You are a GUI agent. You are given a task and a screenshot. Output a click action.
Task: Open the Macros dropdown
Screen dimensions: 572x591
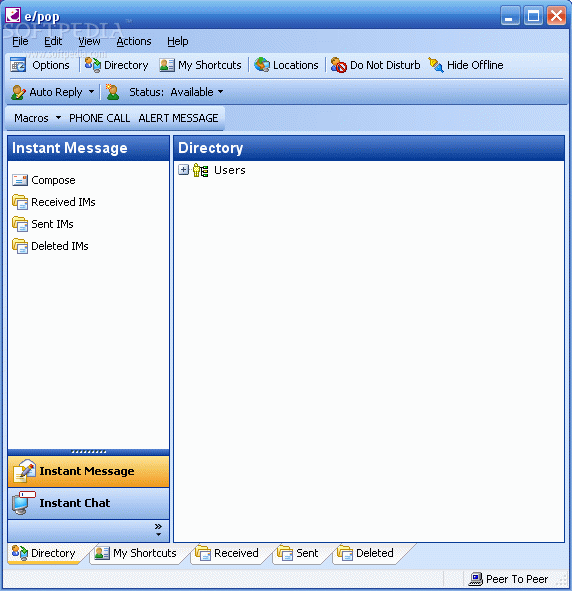click(37, 118)
